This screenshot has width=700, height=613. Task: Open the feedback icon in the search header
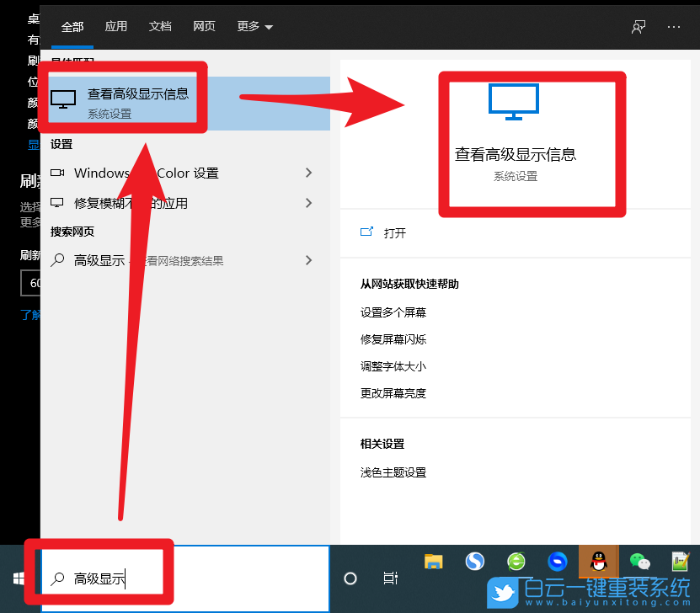point(639,26)
